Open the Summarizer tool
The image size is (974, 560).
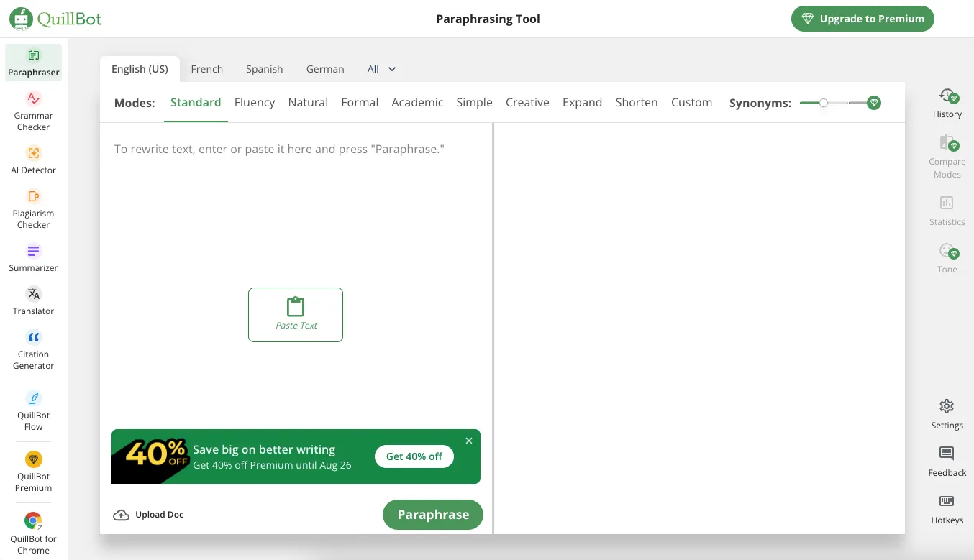tap(33, 257)
